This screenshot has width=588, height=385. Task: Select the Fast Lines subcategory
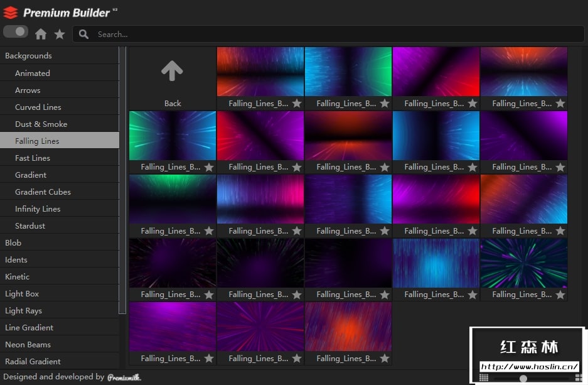click(x=33, y=158)
